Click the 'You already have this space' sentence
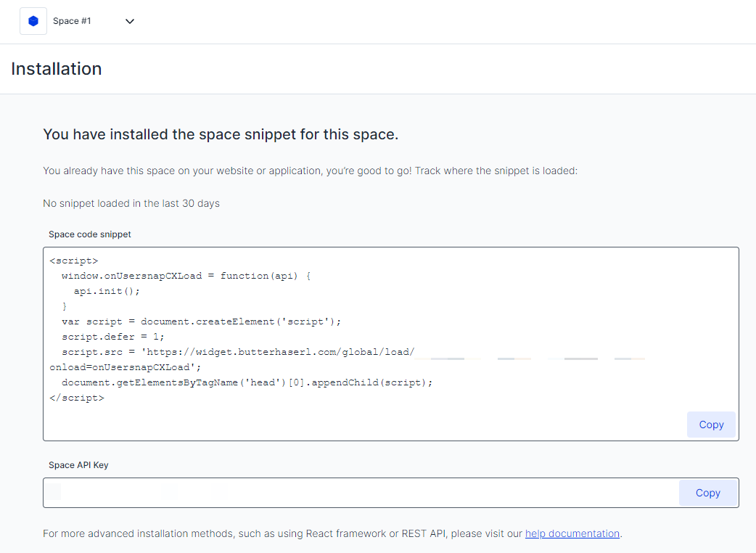The width and height of the screenshot is (756, 553). pyautogui.click(x=310, y=171)
